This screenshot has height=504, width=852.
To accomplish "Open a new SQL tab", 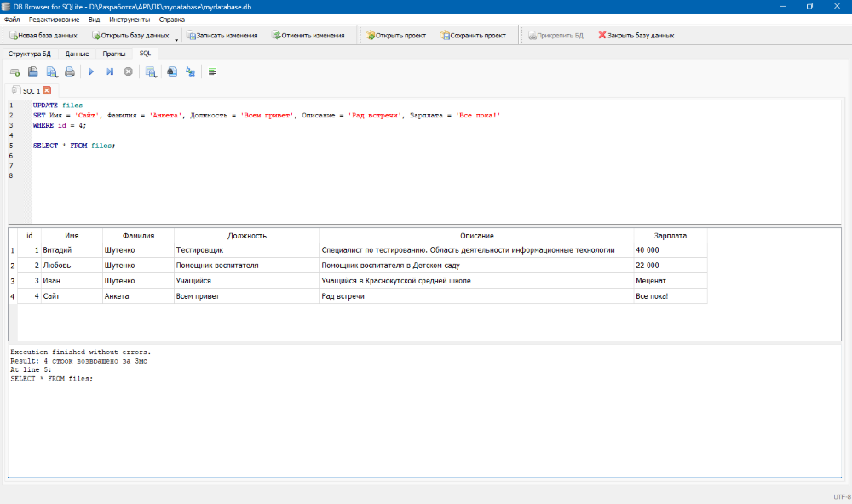I will (14, 72).
